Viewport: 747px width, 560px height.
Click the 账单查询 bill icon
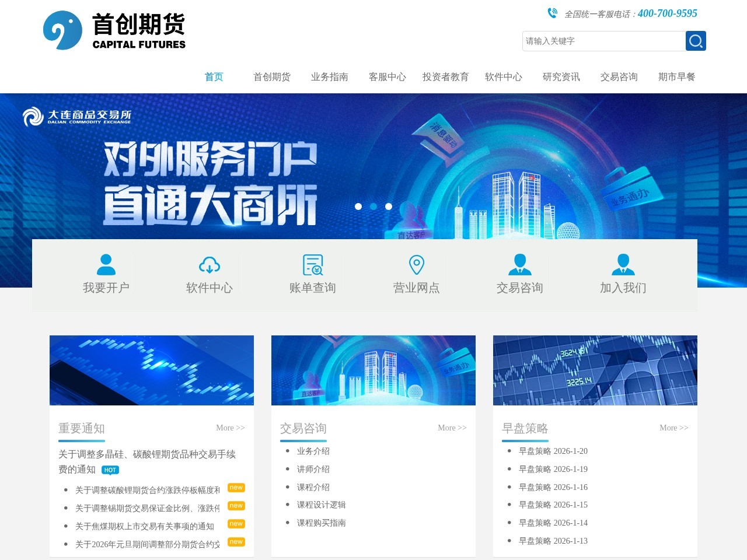tap(313, 264)
